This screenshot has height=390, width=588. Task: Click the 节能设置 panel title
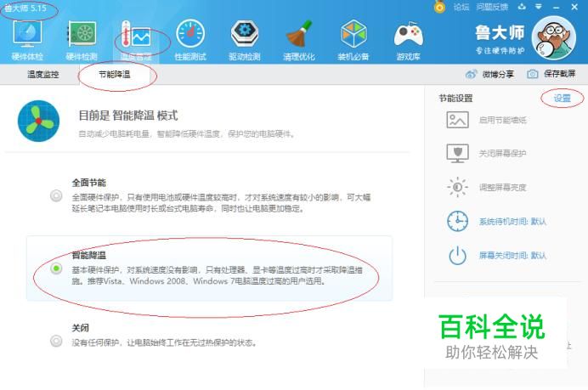(455, 99)
